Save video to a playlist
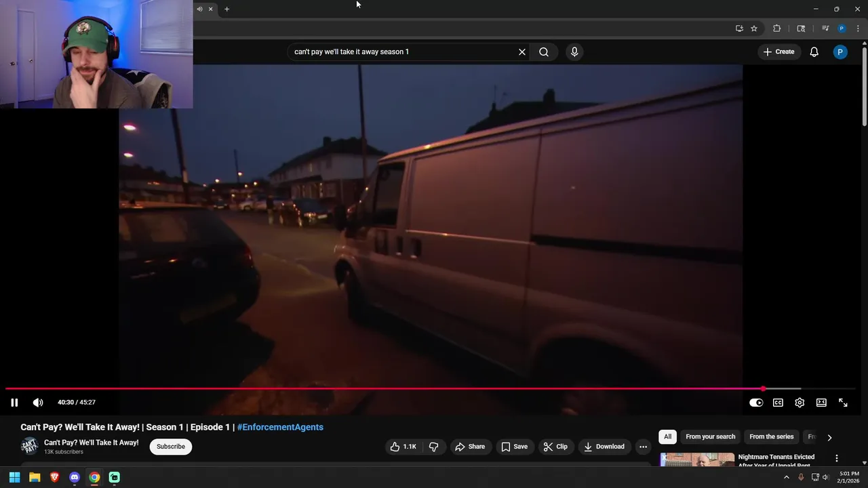The height and width of the screenshot is (488, 868). [x=514, y=447]
